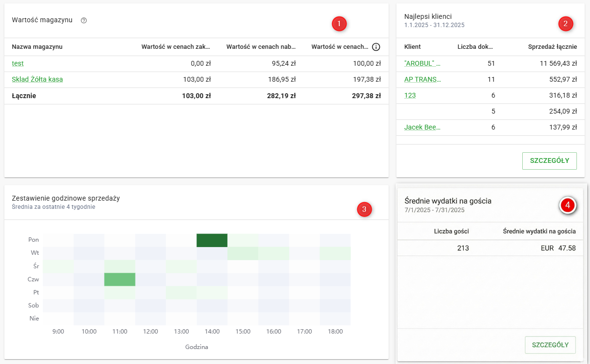This screenshot has width=590, height=364.
Task: Sort by Sprzedaż łącznie column header
Action: tap(552, 47)
